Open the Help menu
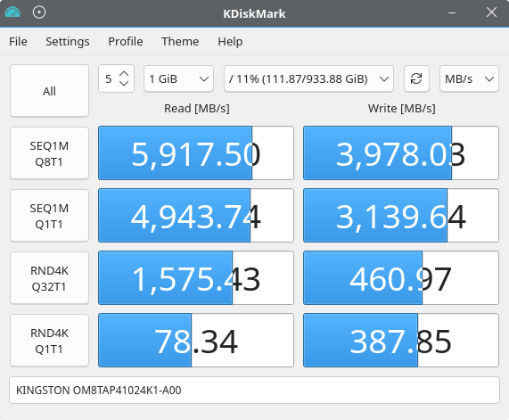Image resolution: width=509 pixels, height=420 pixels. point(230,42)
